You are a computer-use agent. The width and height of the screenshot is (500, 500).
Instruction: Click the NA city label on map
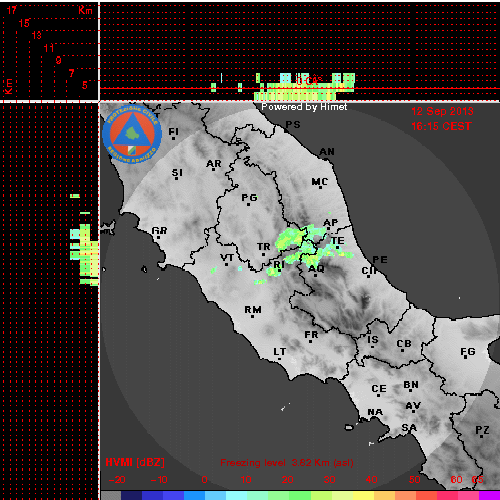tap(375, 412)
